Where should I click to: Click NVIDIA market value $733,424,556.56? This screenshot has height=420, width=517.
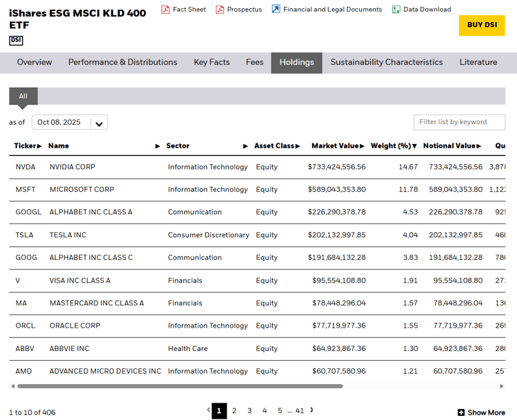point(336,167)
